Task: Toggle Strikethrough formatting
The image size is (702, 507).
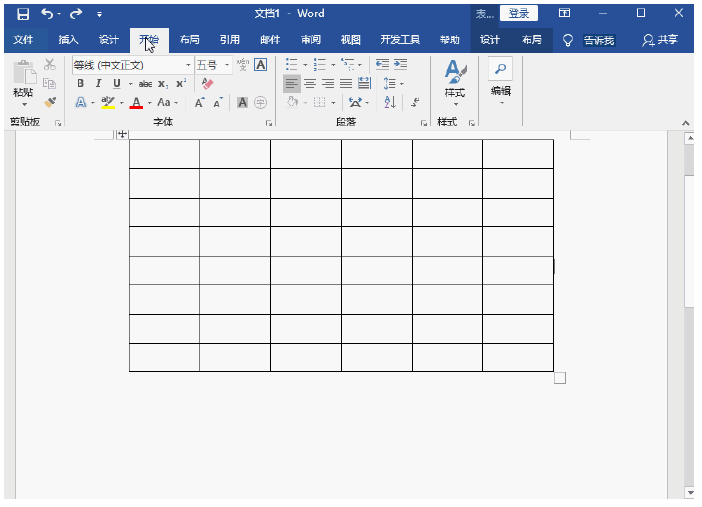Action: point(145,84)
